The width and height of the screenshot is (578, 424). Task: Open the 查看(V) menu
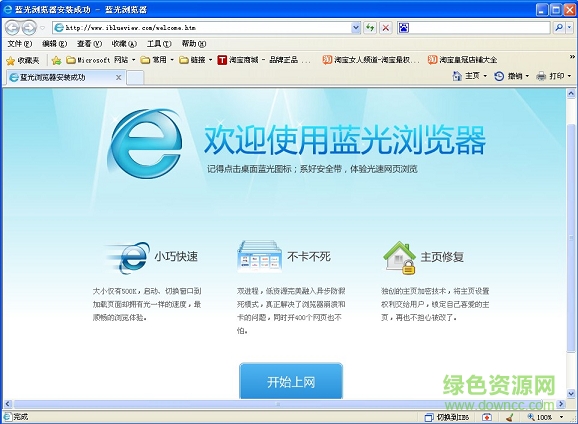[89, 44]
